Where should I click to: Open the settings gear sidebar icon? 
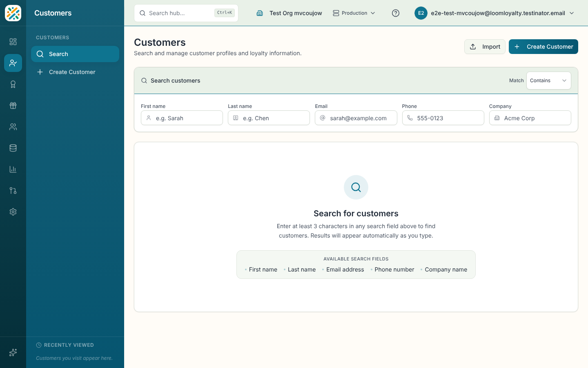[x=13, y=212]
